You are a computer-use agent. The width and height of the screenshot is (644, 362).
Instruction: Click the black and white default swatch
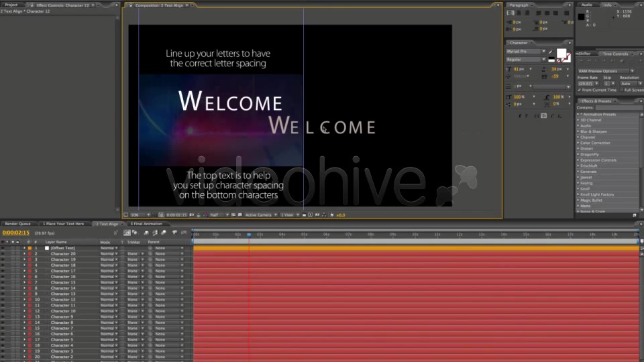(551, 60)
